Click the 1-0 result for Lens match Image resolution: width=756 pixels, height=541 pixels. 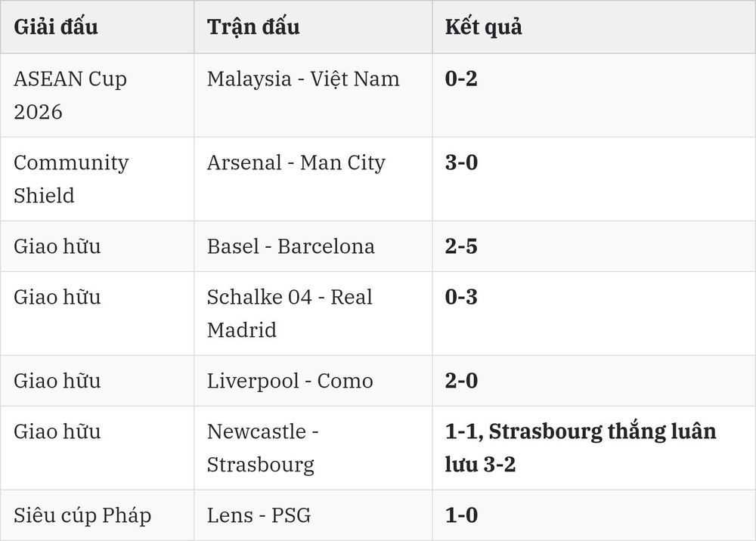[461, 515]
